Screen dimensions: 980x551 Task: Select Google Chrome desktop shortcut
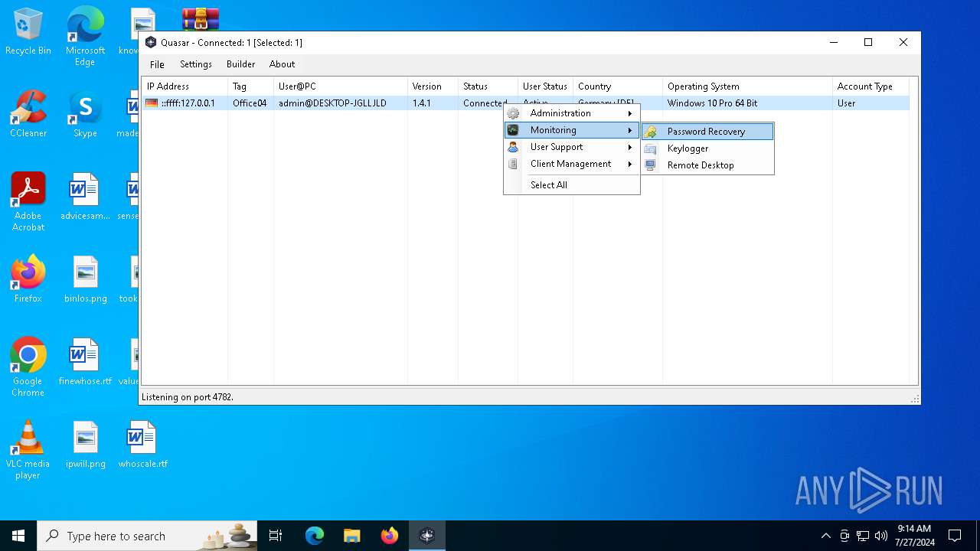(x=28, y=367)
